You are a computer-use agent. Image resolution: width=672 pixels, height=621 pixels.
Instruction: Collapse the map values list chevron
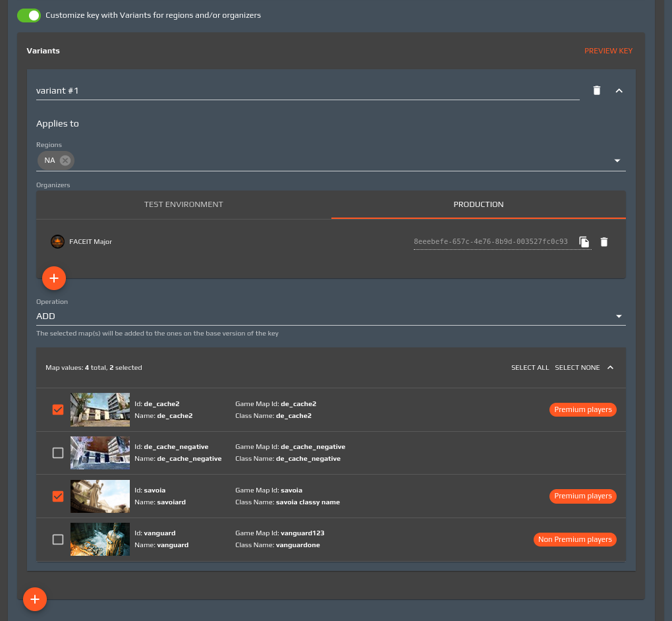pyautogui.click(x=611, y=367)
